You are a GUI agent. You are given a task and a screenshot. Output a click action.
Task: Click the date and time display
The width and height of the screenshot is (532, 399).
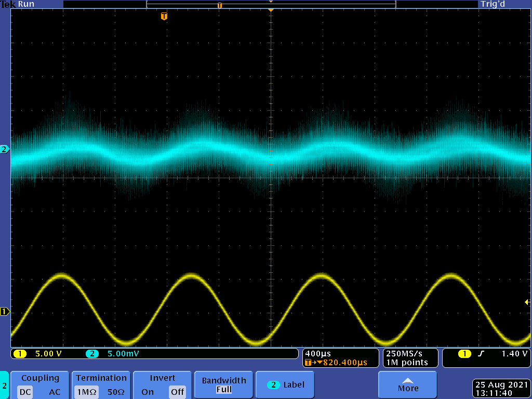pyautogui.click(x=501, y=389)
